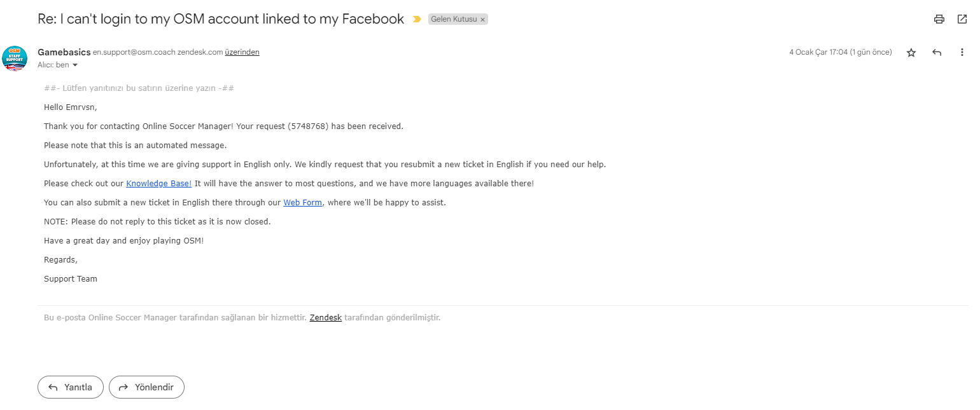The width and height of the screenshot is (980, 410).
Task: Click the message date '4 Ocak Çar 17:04'
Action: (x=818, y=52)
